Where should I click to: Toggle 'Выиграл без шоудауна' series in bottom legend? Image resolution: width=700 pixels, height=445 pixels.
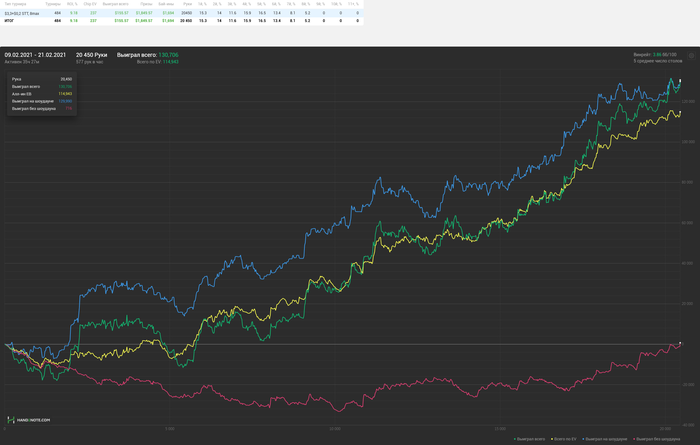(656, 439)
